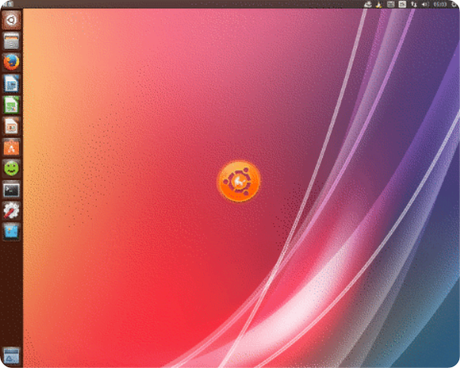
Task: Launch the Files file manager
Action: coord(11,41)
